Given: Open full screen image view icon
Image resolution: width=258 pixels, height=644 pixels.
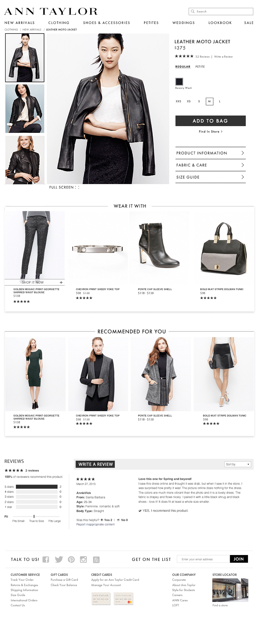Looking at the screenshot, I should (77, 187).
